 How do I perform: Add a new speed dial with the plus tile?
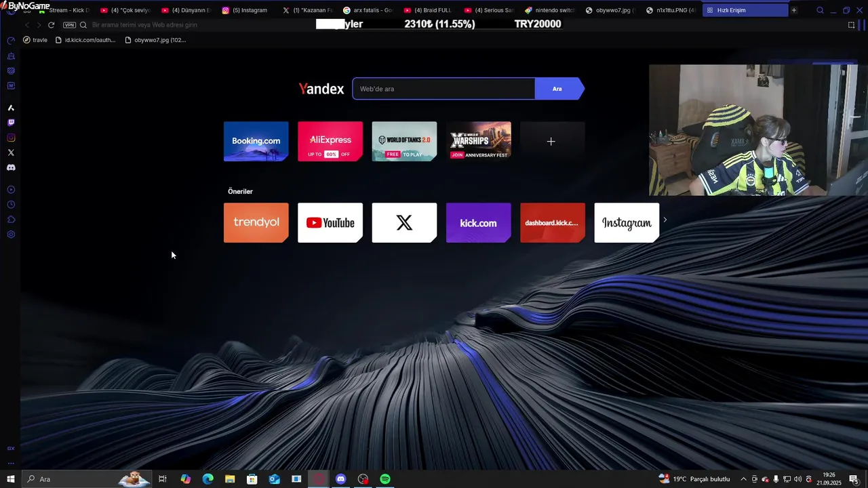coord(553,141)
